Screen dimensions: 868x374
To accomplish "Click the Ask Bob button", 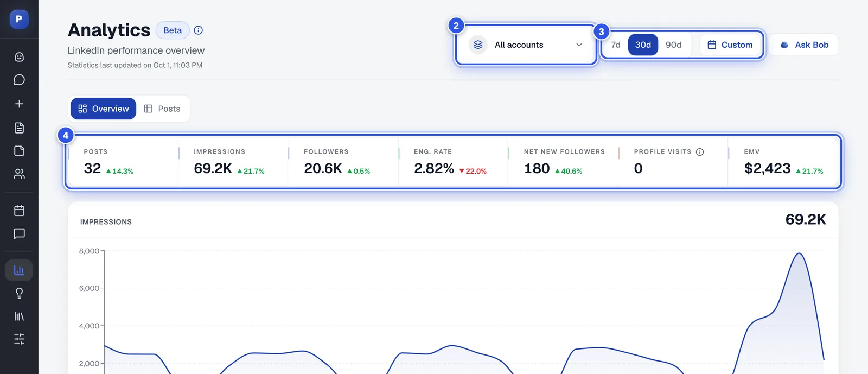I will click(x=804, y=45).
